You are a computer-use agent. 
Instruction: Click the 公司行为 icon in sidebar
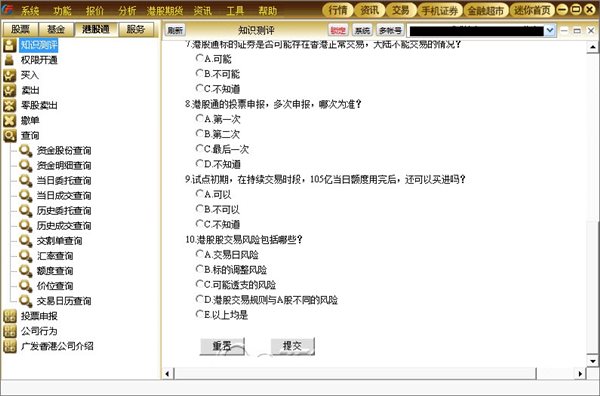point(10,331)
